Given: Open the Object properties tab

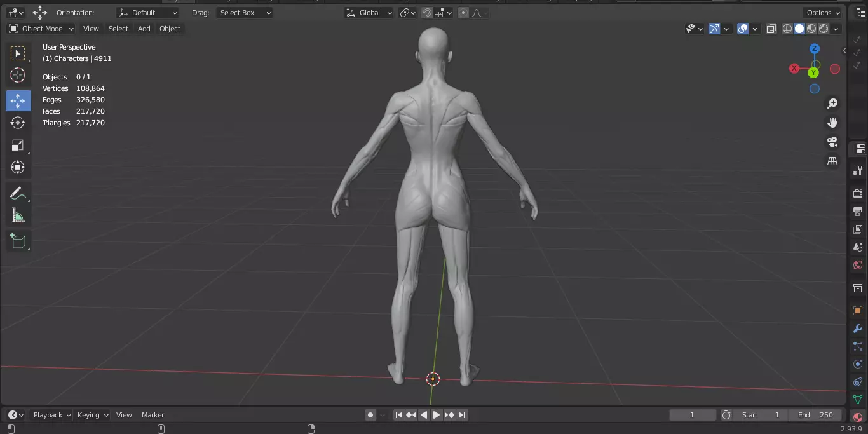Looking at the screenshot, I should click(858, 311).
